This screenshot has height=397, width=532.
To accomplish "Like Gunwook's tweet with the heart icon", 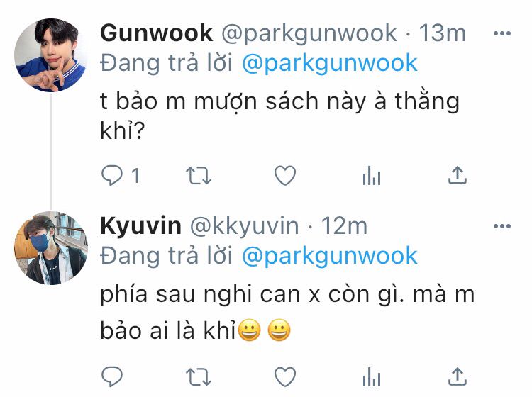I will pos(285,175).
